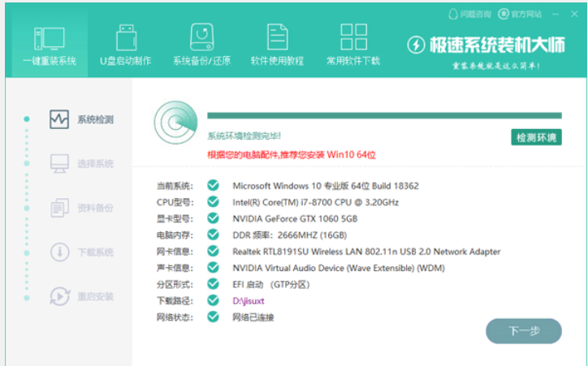This screenshot has width=588, height=366.
Task: Open the 软件使用教程 document icon
Action: pyautogui.click(x=277, y=37)
